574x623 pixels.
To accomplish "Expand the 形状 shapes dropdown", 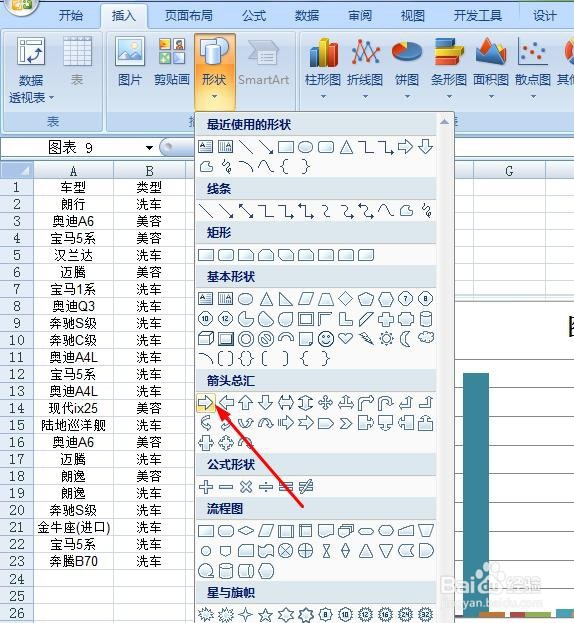I will click(x=215, y=72).
